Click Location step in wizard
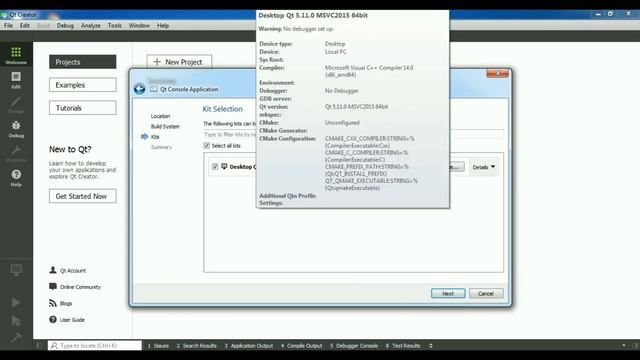Screen dimensions: 640x360 [160, 116]
